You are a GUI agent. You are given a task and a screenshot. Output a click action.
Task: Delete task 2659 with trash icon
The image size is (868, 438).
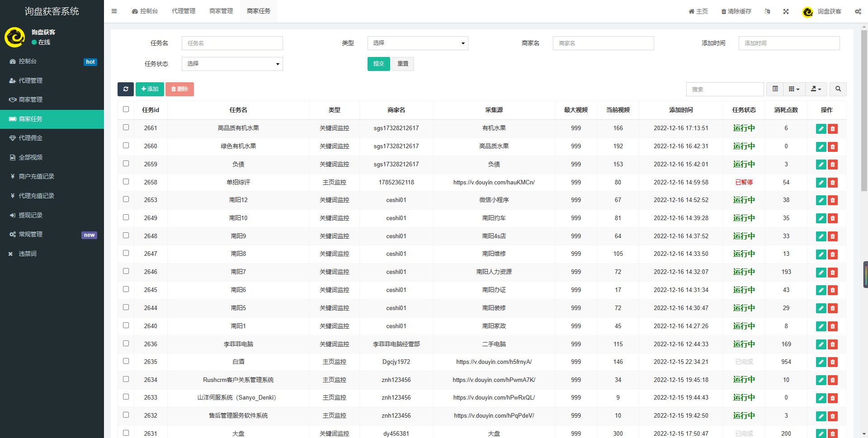[832, 165]
